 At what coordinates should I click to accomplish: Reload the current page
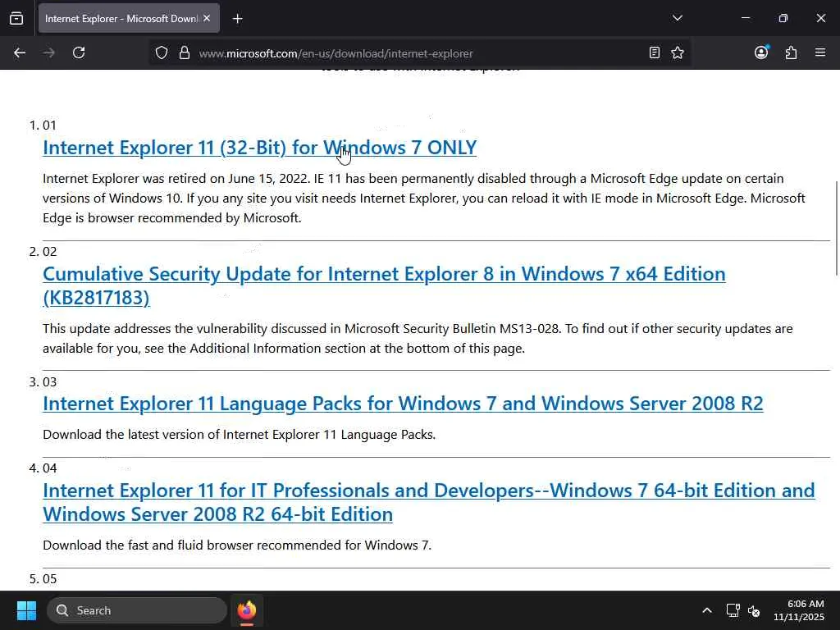coord(79,53)
